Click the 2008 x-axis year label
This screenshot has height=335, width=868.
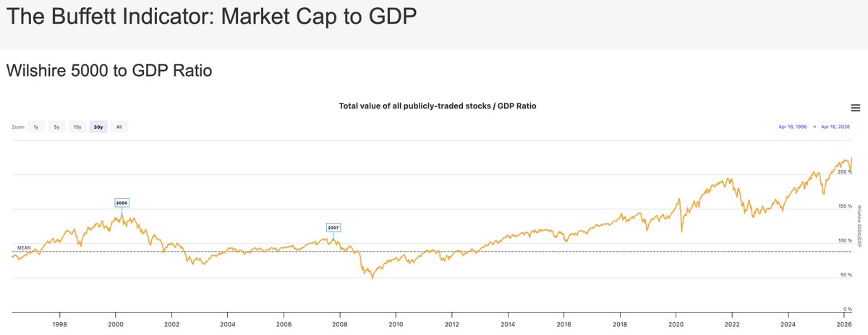click(x=339, y=325)
